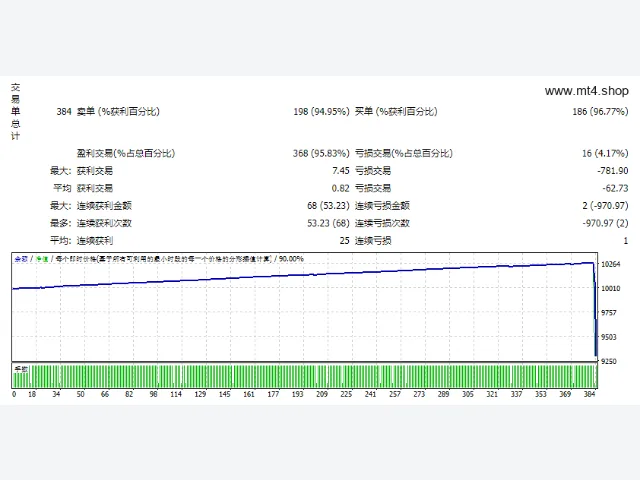
Task: Select the 亏损交易(%占总百分比) label
Action: (404, 153)
